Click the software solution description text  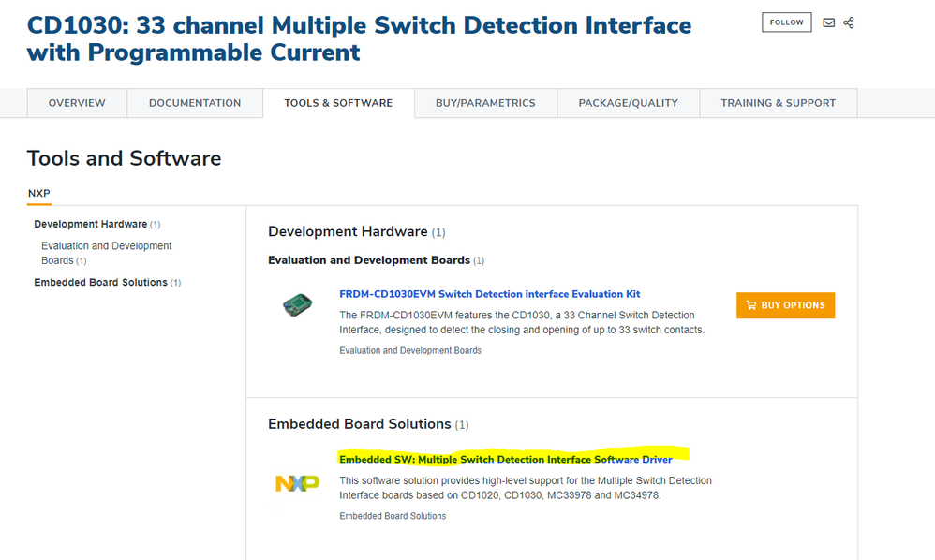tap(526, 488)
